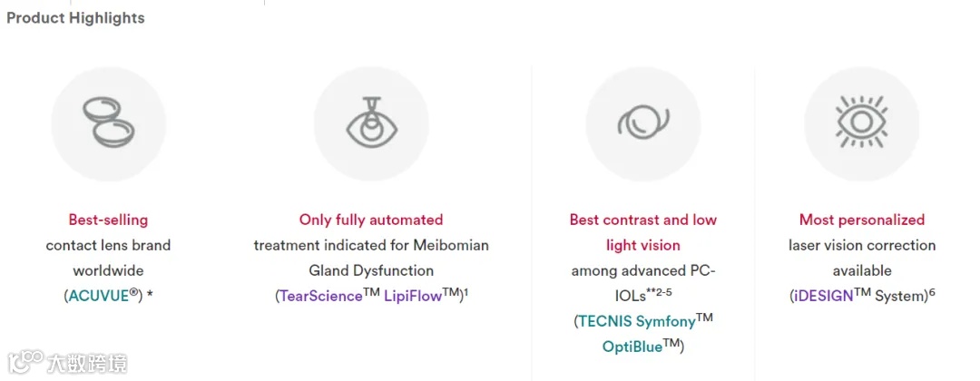Click the Meibomian Gland Dysfunction description text

point(371,258)
